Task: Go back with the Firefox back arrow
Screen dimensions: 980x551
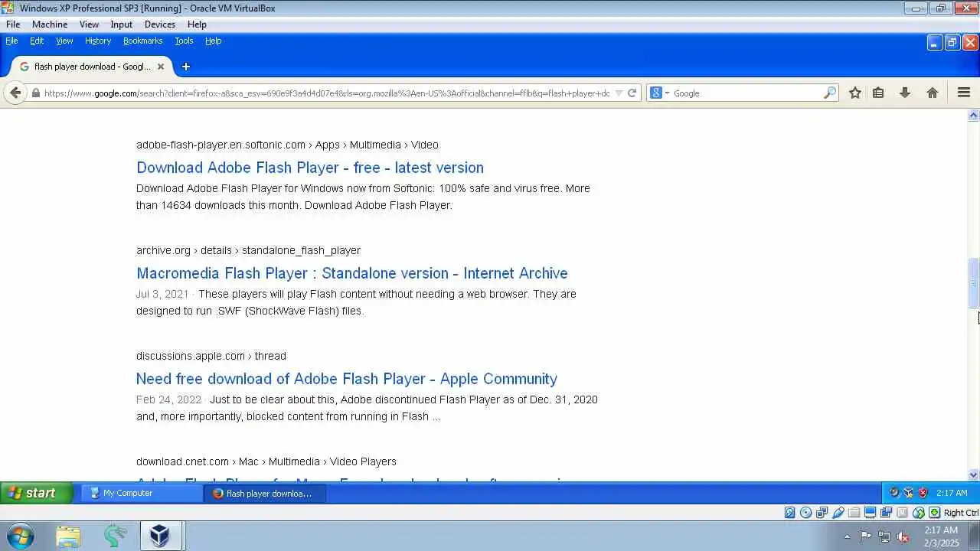Action: click(15, 93)
